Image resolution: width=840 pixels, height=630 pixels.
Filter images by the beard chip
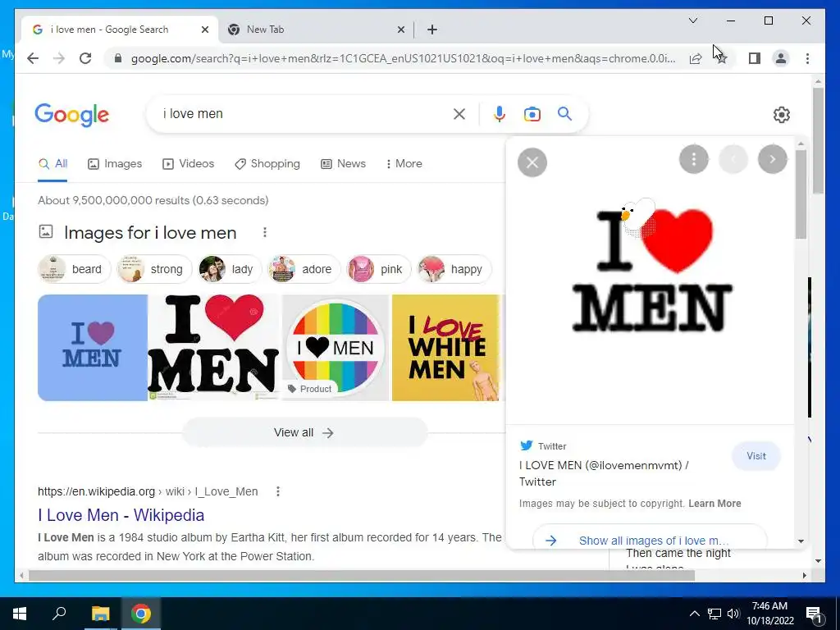coord(74,269)
